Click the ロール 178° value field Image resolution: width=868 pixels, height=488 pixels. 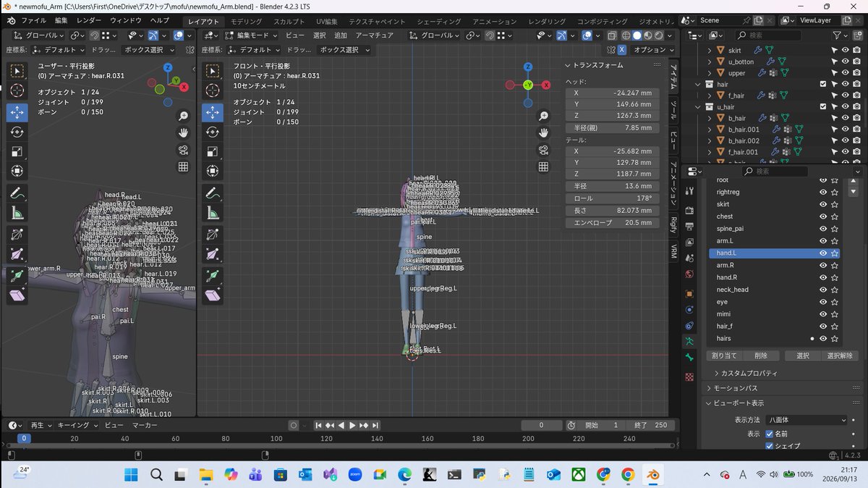tap(612, 198)
